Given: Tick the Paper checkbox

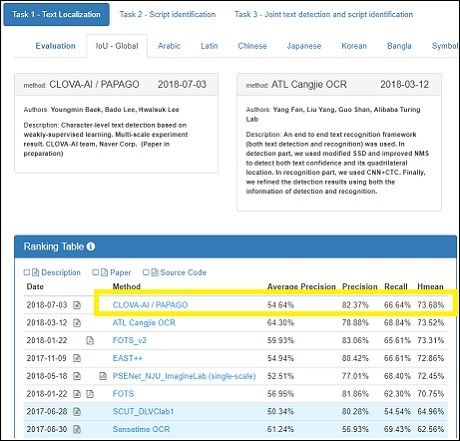Looking at the screenshot, I should (x=96, y=272).
